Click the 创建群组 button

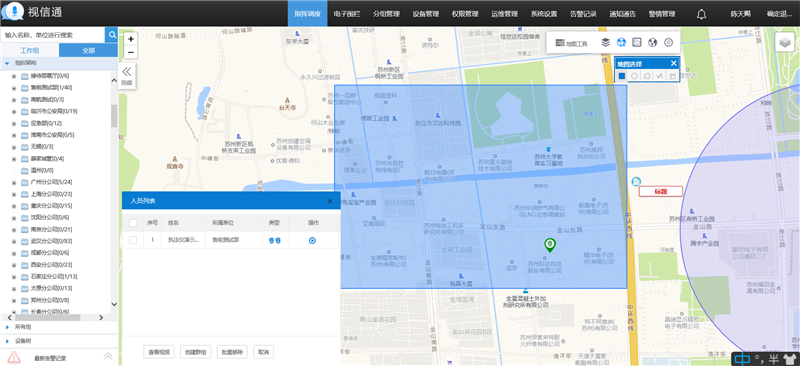(196, 352)
